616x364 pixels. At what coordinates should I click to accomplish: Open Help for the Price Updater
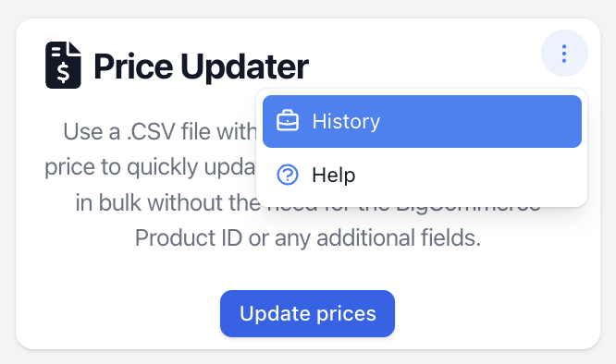coord(422,175)
